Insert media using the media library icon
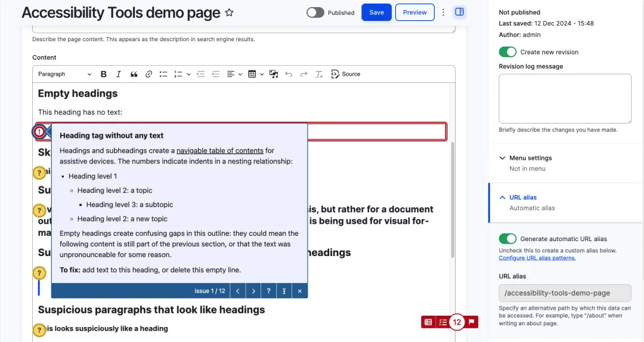Image resolution: width=644 pixels, height=342 pixels. tap(274, 74)
